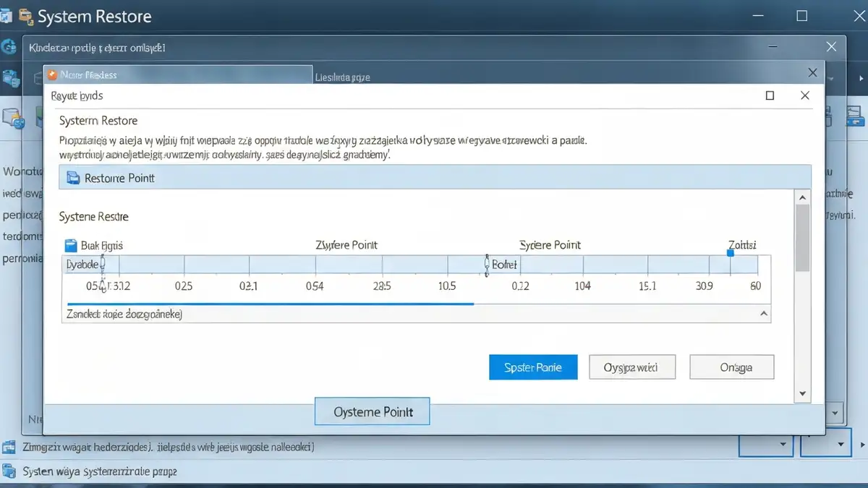
Task: Click the blue Zoltisi timeline marker
Action: tap(730, 253)
